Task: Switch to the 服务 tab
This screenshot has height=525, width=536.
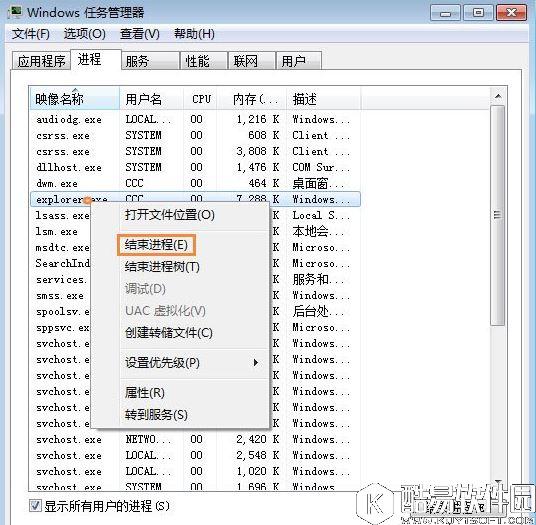Action: click(150, 61)
